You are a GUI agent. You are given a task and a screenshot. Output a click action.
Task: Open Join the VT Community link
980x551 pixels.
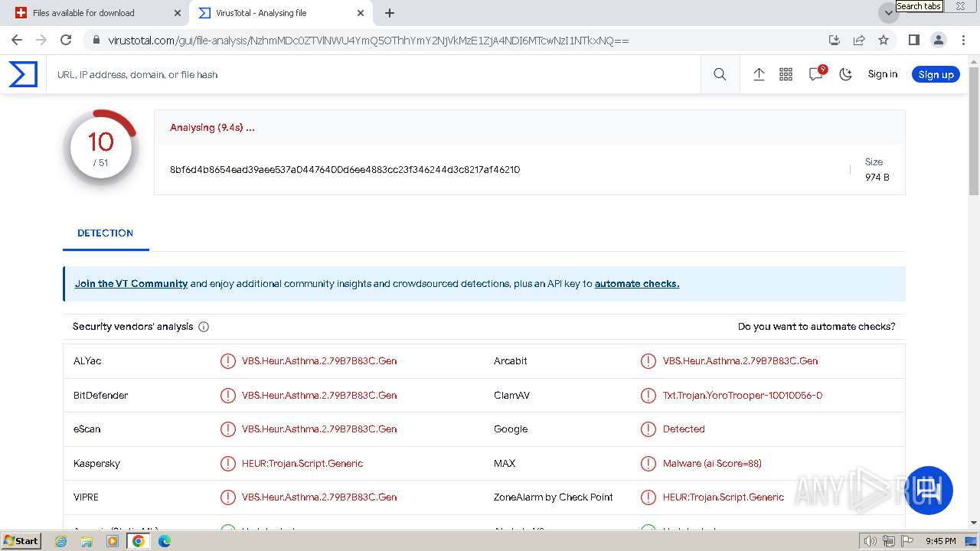(131, 284)
